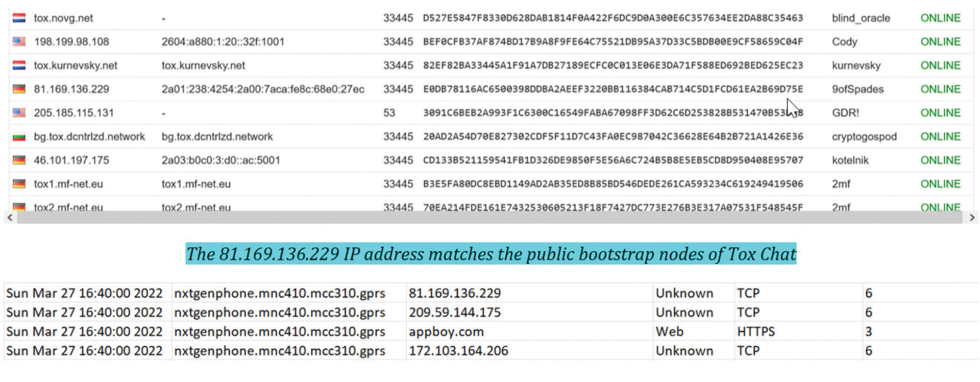Click the US flag beside 198.199.98.108
The height and width of the screenshot is (382, 980).
(19, 41)
